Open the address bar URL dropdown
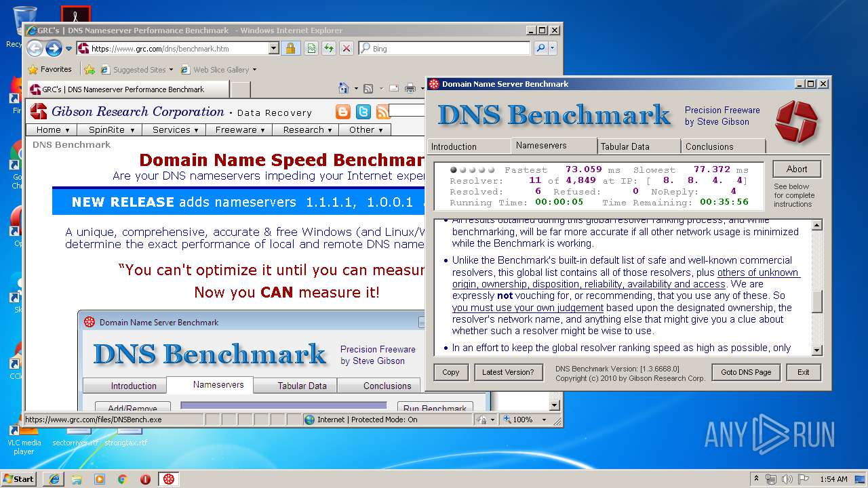The height and width of the screenshot is (488, 868). pos(274,48)
